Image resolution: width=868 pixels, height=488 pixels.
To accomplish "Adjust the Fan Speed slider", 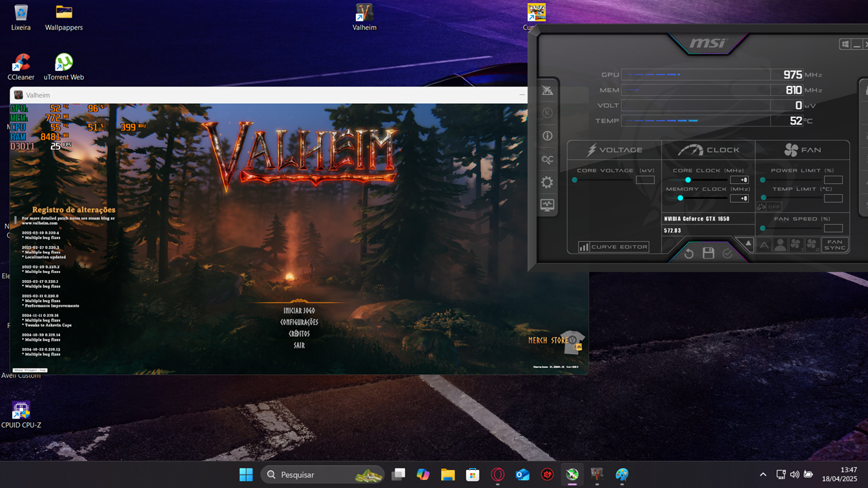I will tap(763, 228).
